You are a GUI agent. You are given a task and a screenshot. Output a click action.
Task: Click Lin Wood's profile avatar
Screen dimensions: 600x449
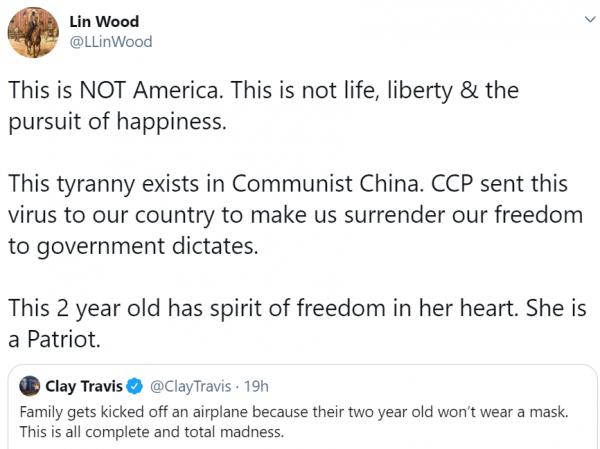[32, 33]
